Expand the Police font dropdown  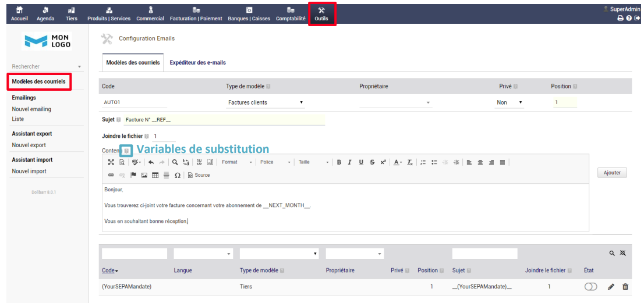[x=275, y=162]
